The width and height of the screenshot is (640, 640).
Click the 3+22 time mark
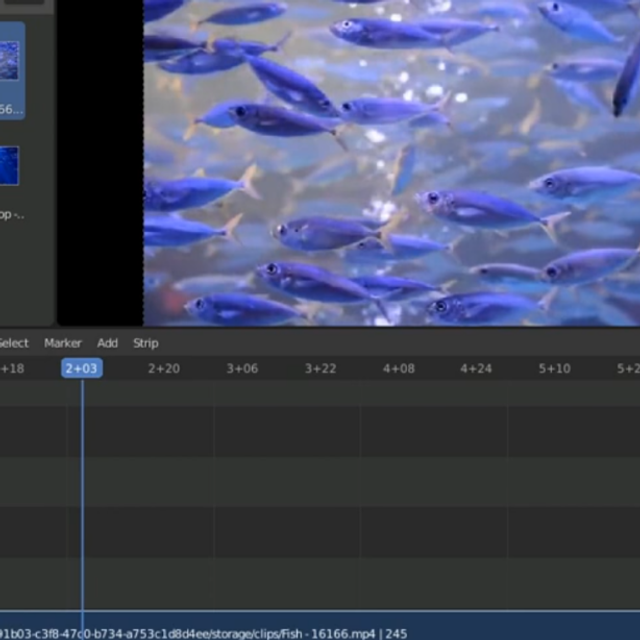click(320, 369)
